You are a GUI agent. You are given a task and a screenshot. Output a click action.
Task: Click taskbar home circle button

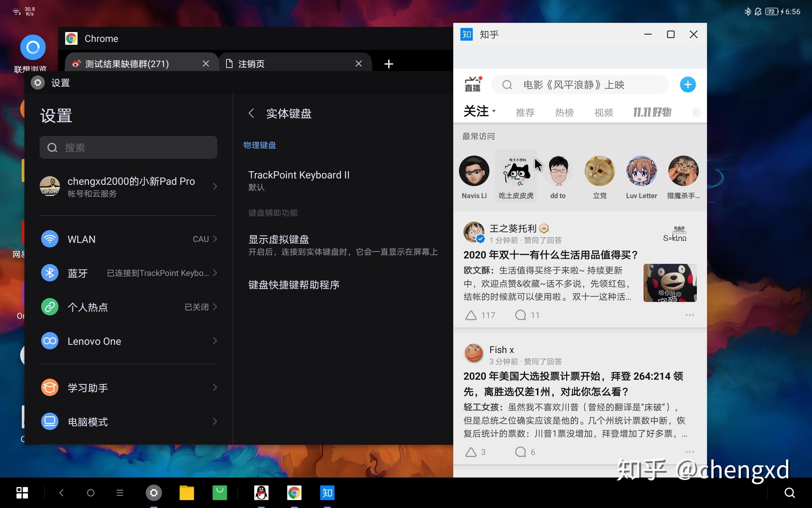point(91,493)
